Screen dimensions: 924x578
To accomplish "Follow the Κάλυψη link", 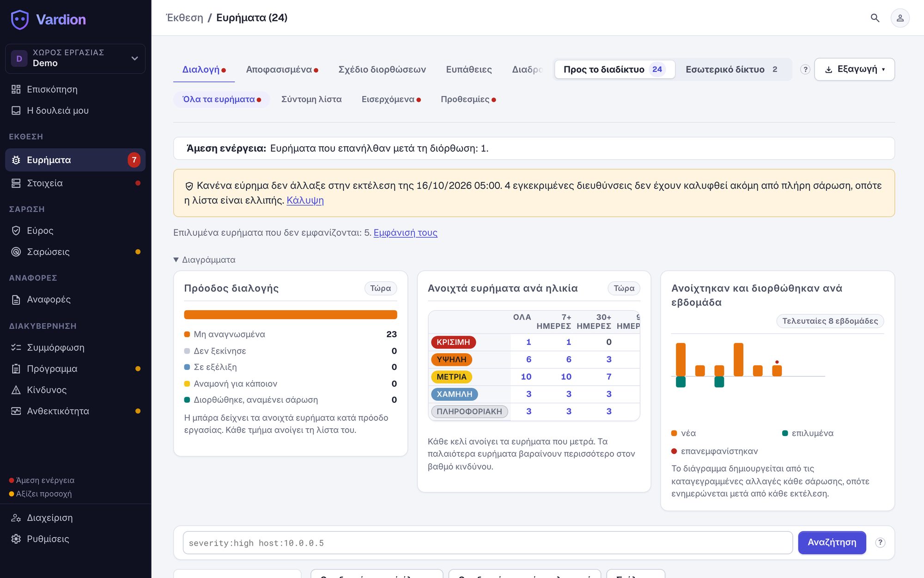I will [x=305, y=200].
